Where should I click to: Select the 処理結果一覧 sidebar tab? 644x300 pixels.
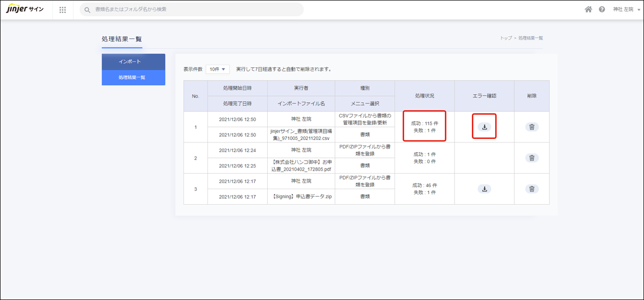133,78
